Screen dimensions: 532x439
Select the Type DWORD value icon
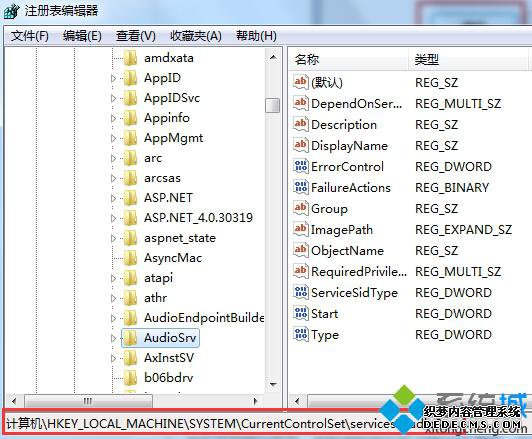[301, 335]
